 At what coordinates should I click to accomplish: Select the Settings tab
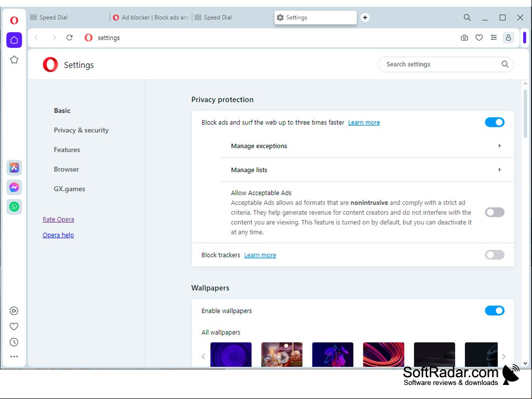point(316,17)
